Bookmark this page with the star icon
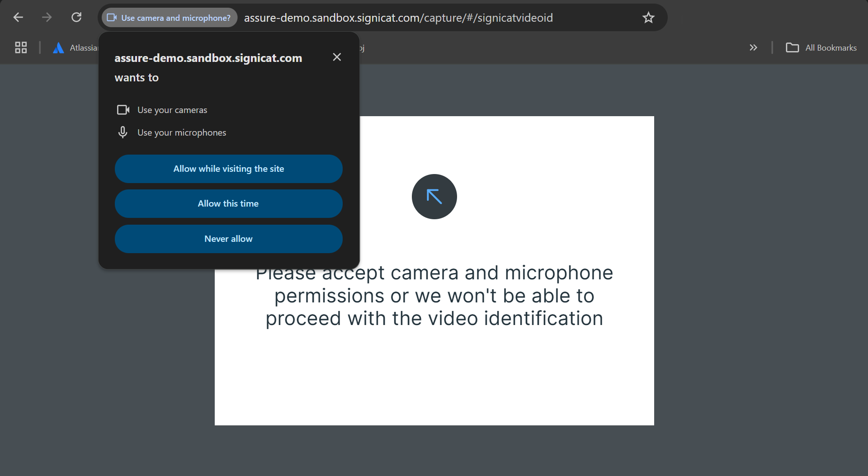 coord(648,18)
